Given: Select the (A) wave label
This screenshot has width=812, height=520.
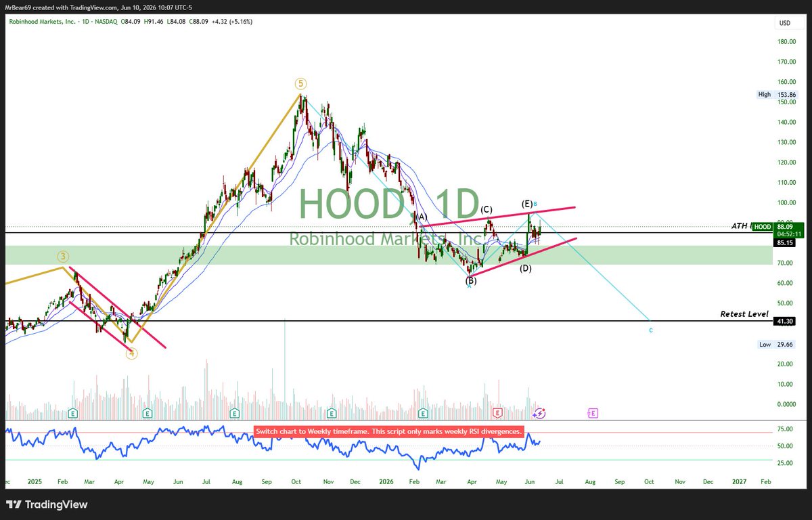Looking at the screenshot, I should point(422,217).
